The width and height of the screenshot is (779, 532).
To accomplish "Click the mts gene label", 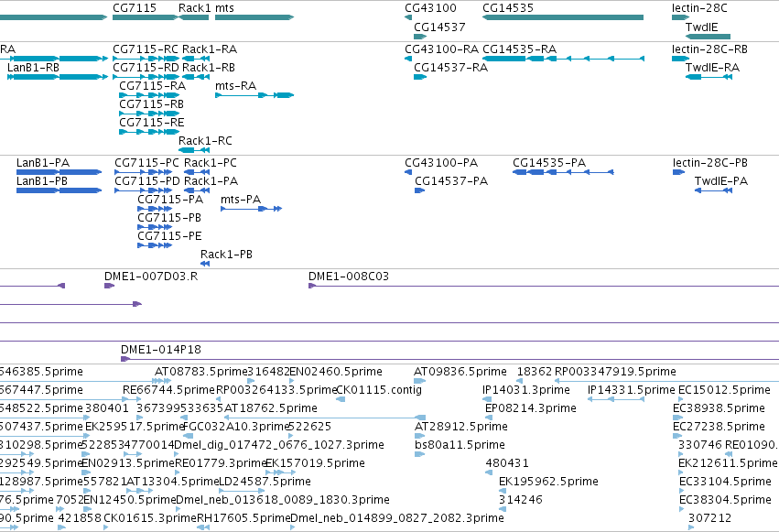I will tap(224, 8).
